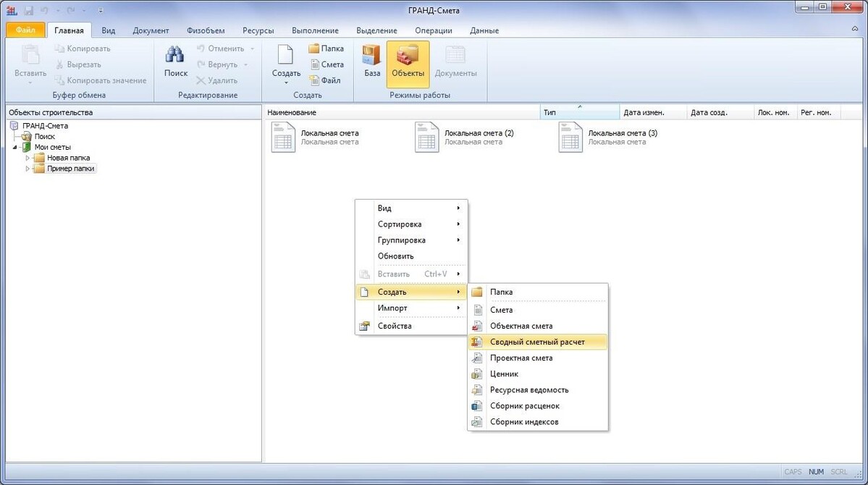Image resolution: width=868 pixels, height=485 pixels.
Task: Switch to the Выделение ribbon tab
Action: (x=376, y=30)
